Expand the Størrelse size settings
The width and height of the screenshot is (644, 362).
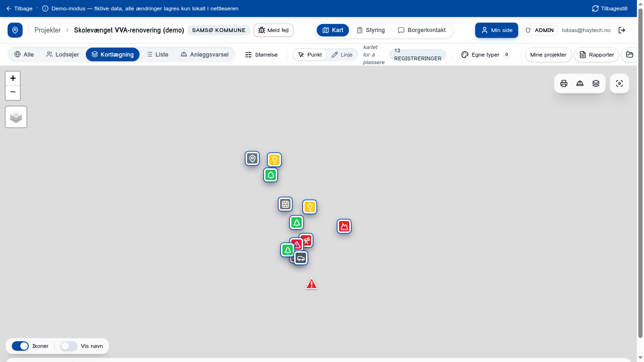[x=261, y=55]
